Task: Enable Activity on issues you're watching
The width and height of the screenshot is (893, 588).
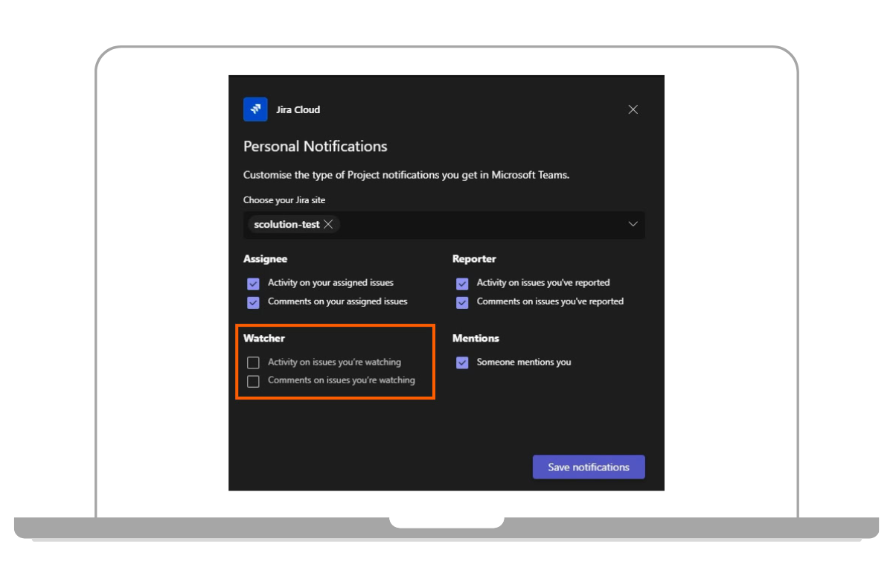Action: (x=253, y=362)
